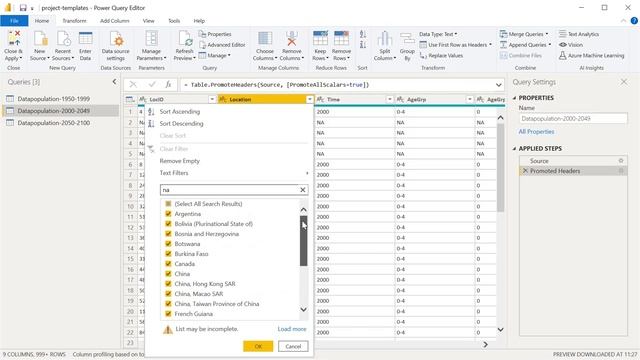Screen dimensions: 640x360
Task: Click Cancel in the filter menu
Action: [293, 346]
